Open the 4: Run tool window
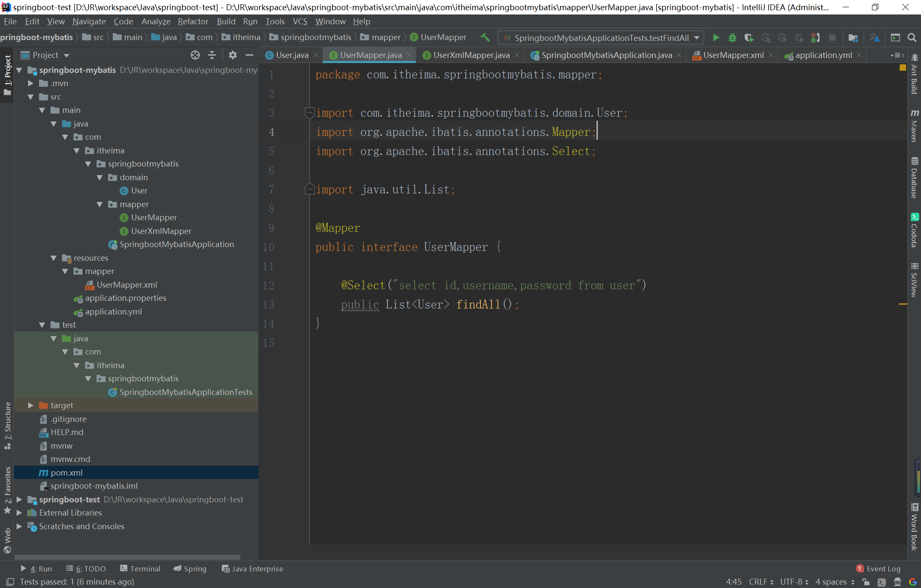Image resolution: width=921 pixels, height=588 pixels. coord(36,569)
